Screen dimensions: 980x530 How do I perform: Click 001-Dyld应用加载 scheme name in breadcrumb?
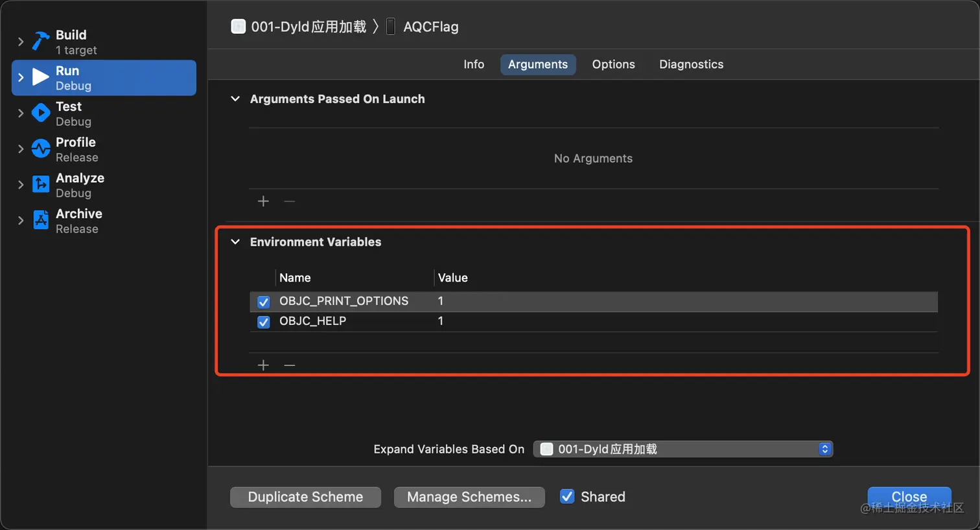[x=309, y=27]
